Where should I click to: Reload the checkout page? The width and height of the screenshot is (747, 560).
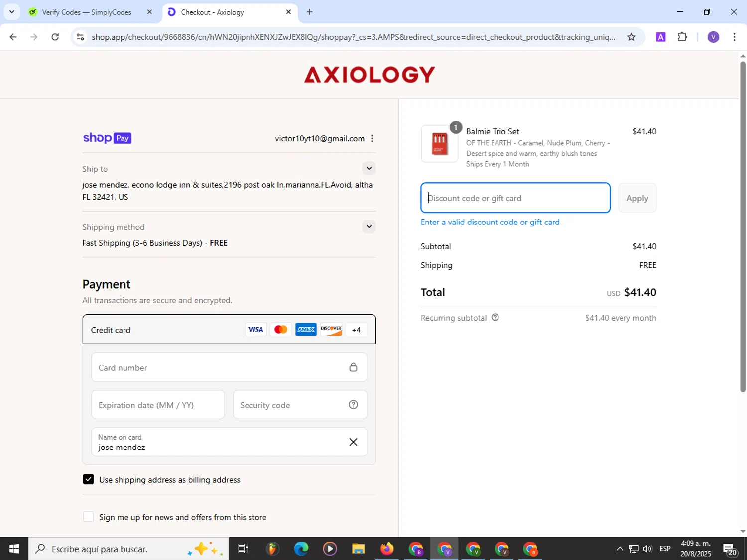[55, 37]
